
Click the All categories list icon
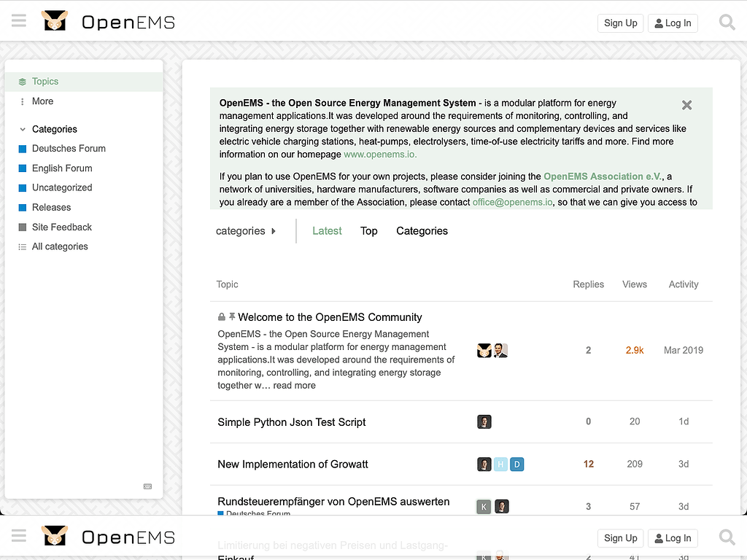pos(23,246)
